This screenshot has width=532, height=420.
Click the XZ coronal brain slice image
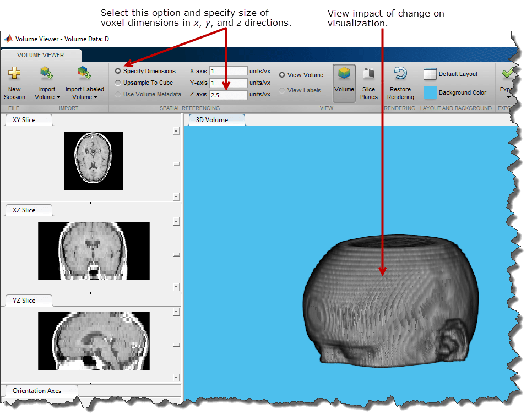[94, 251]
